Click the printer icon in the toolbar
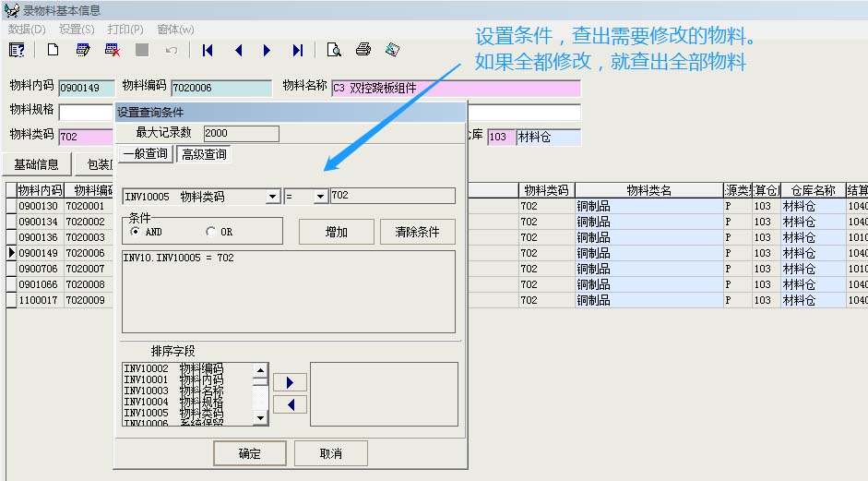868x481 pixels. (x=363, y=50)
